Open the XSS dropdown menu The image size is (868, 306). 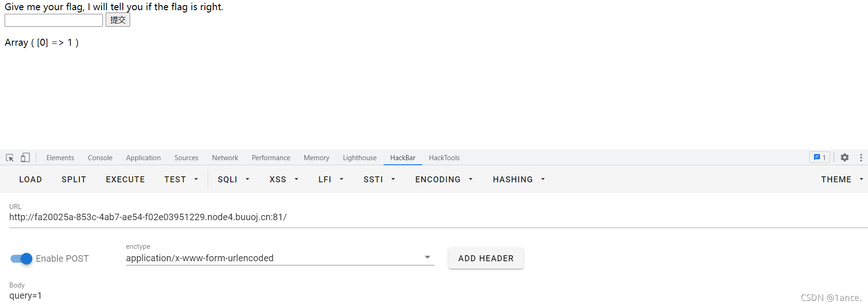click(x=284, y=179)
